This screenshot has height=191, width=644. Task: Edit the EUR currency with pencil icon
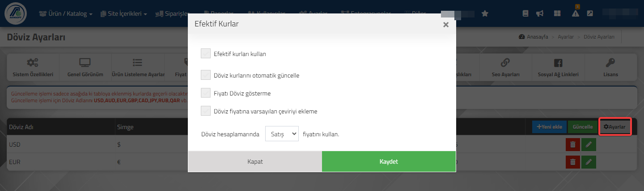589,162
